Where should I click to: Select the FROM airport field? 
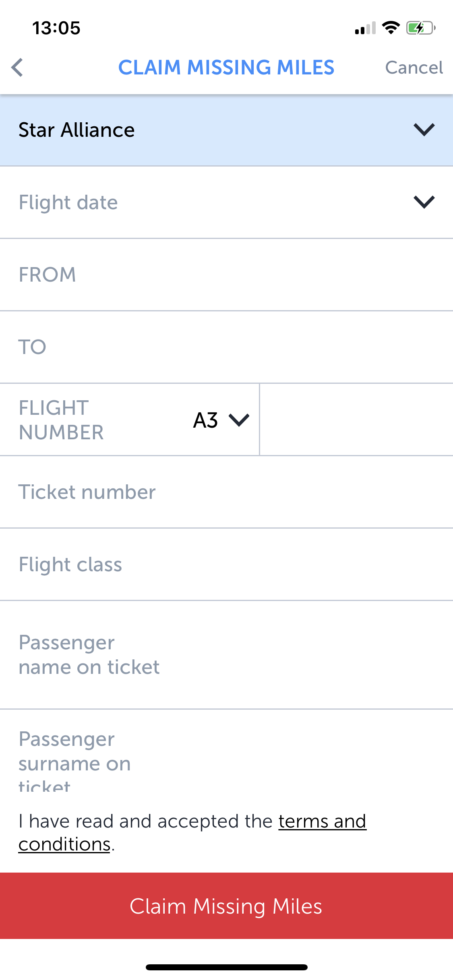(x=226, y=275)
